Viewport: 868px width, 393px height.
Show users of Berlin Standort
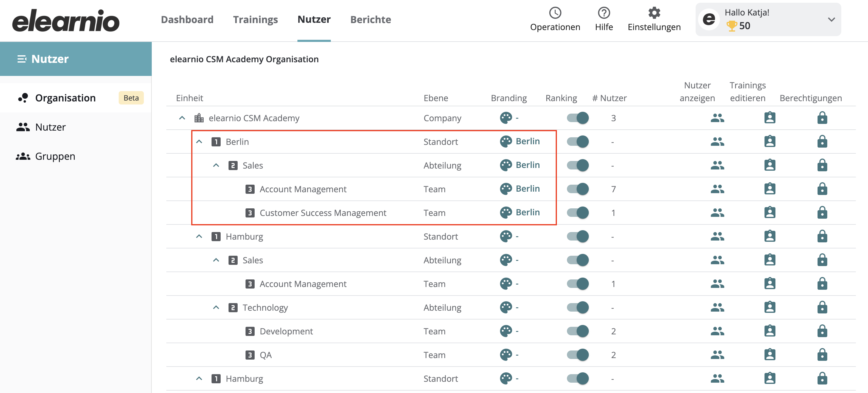(x=717, y=142)
